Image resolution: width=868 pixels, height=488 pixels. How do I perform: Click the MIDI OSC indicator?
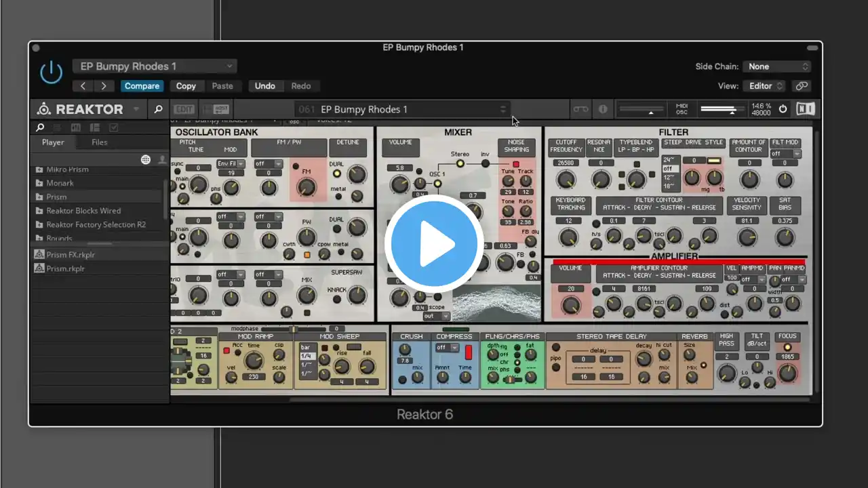click(x=682, y=109)
